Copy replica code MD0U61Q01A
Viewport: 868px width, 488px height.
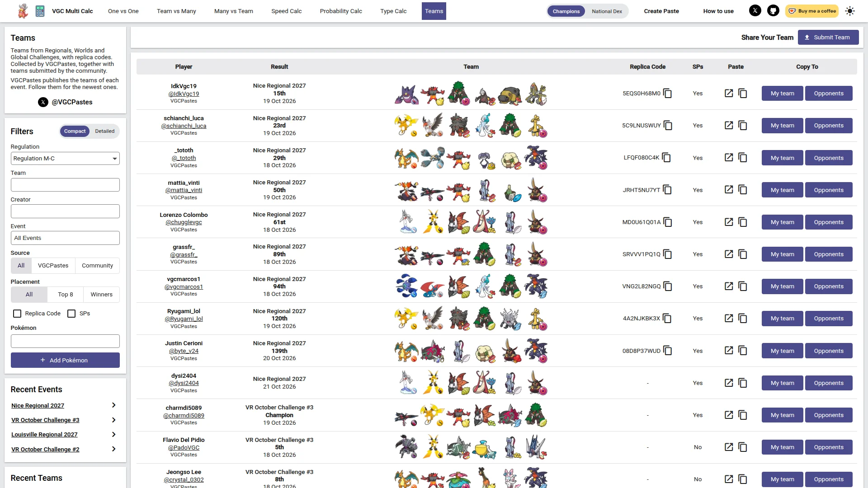tap(668, 222)
